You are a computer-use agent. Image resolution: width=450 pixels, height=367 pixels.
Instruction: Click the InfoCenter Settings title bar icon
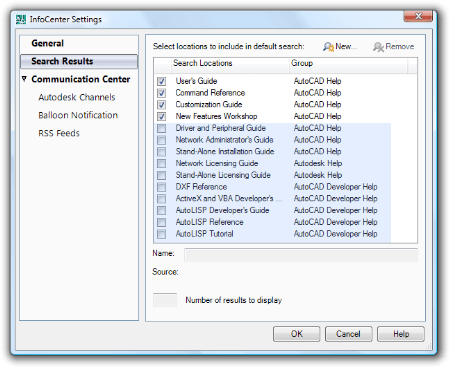(21, 19)
